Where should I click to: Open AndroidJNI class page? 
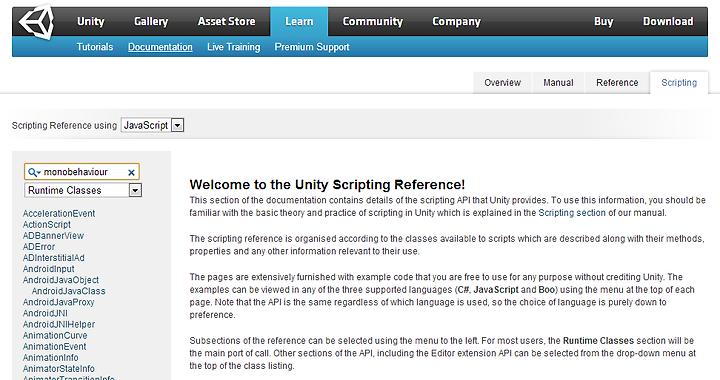(x=45, y=313)
